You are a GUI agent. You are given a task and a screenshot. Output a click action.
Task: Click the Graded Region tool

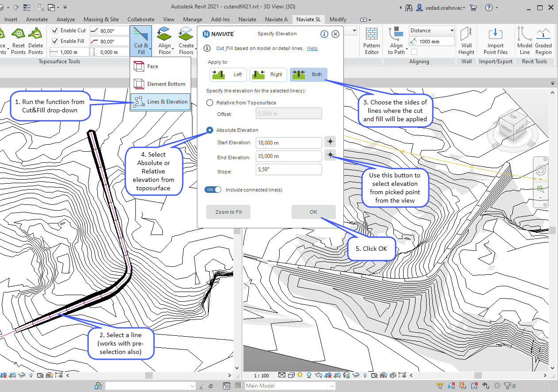(543, 41)
